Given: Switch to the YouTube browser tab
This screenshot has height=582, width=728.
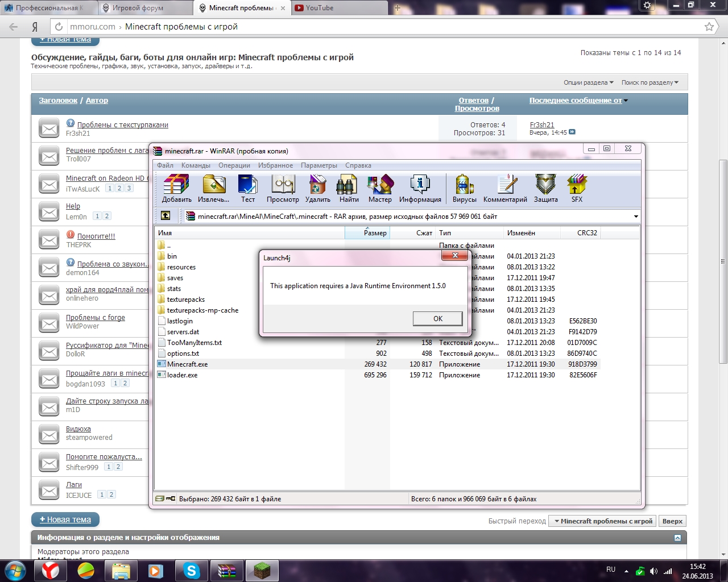Looking at the screenshot, I should coord(339,8).
